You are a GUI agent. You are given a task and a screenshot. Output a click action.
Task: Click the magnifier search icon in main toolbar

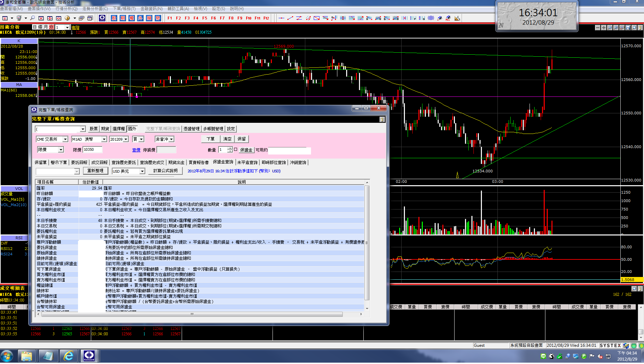[32, 18]
